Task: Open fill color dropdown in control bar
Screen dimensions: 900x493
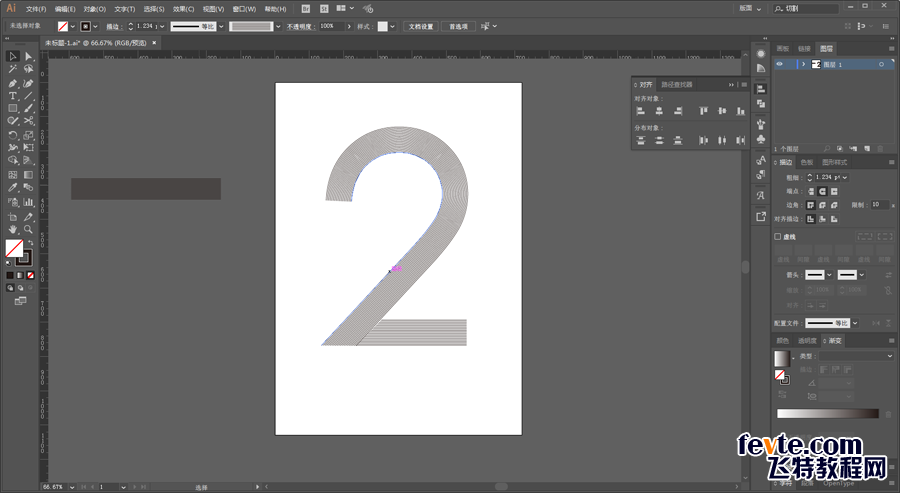Action: pyautogui.click(x=72, y=26)
